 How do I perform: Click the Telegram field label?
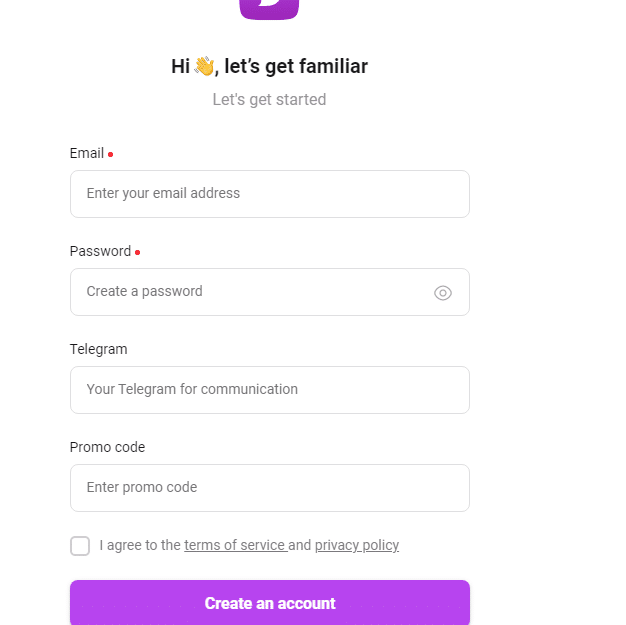(99, 349)
